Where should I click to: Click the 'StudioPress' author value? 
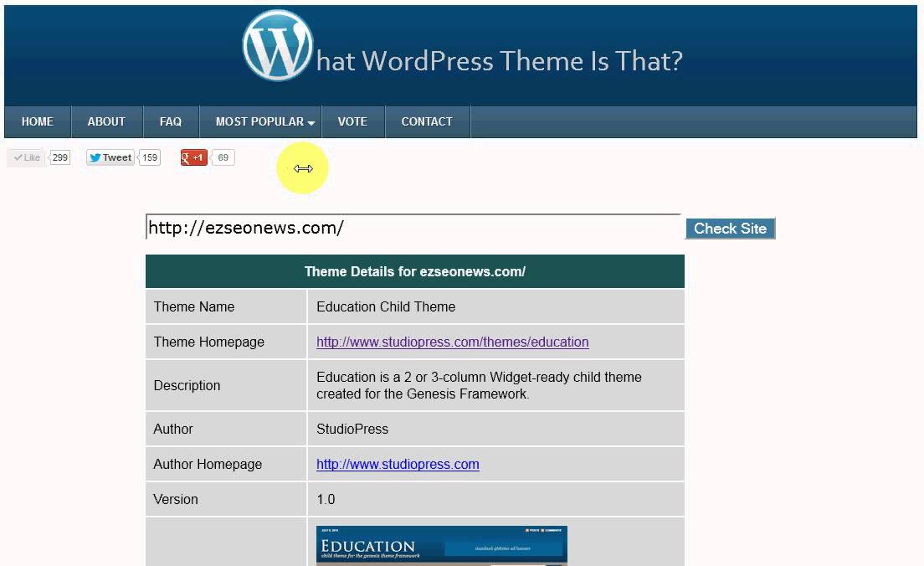(352, 430)
